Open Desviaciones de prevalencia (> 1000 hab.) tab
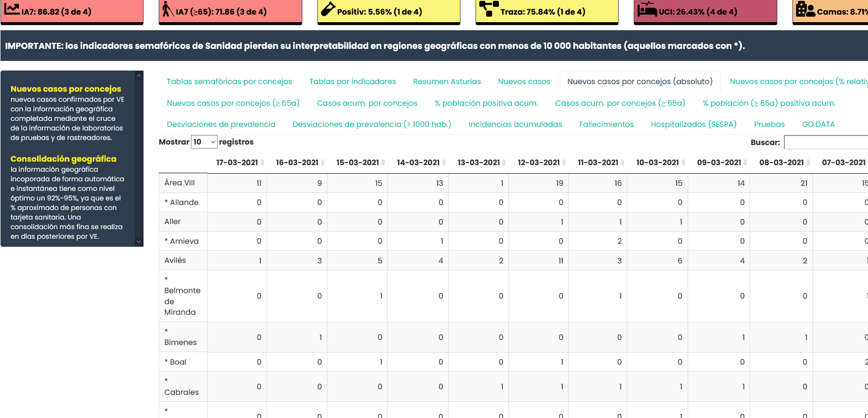 point(372,124)
